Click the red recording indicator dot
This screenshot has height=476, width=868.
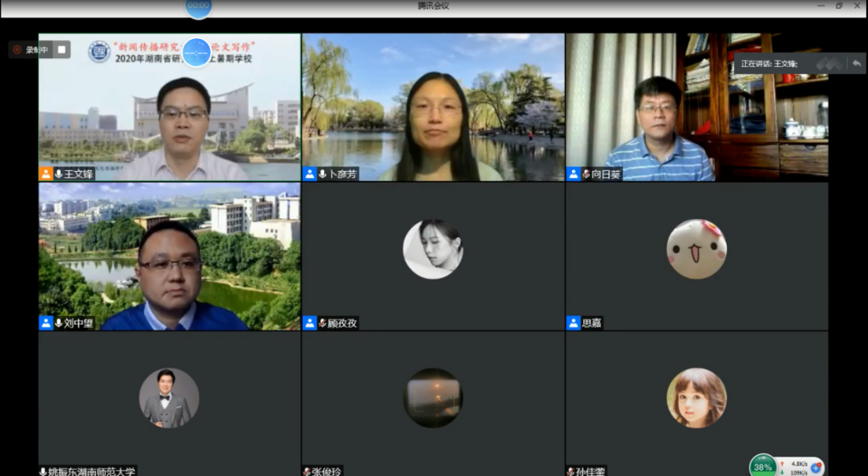[x=17, y=49]
